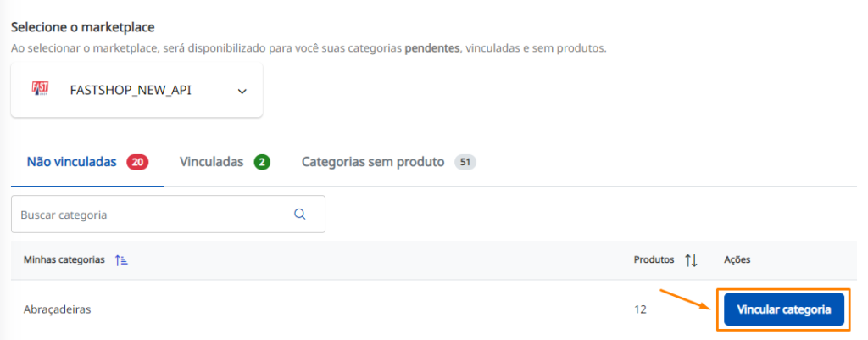Screen dimensions: 868x340
Task: Switch to the Vinculadas tab
Action: coord(225,162)
